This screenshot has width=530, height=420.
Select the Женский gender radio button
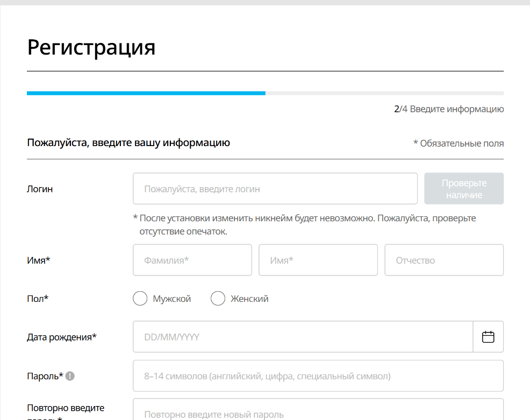tap(218, 299)
